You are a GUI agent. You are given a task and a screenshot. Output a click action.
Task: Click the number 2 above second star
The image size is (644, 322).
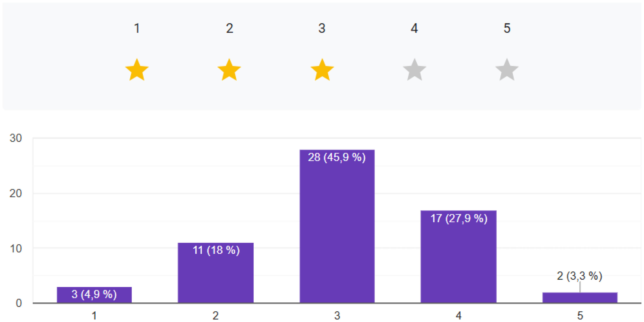230,28
